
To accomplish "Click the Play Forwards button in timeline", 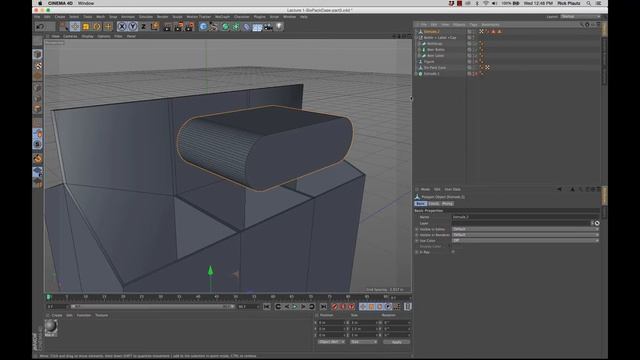I will (295, 307).
